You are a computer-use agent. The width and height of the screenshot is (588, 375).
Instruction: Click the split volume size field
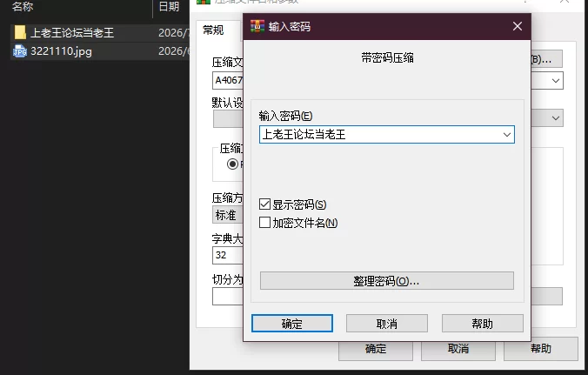coord(228,296)
